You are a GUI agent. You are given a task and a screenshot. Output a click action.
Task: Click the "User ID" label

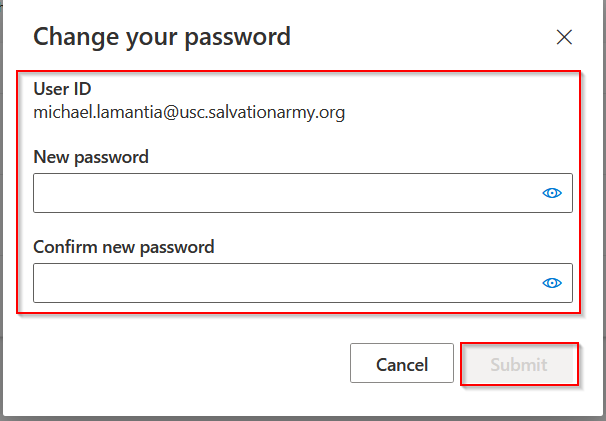tap(62, 89)
